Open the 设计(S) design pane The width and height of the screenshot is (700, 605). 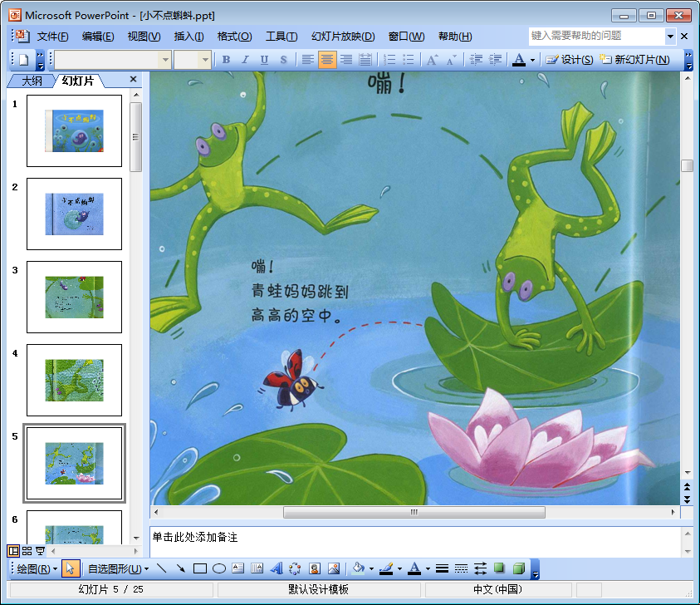(569, 60)
